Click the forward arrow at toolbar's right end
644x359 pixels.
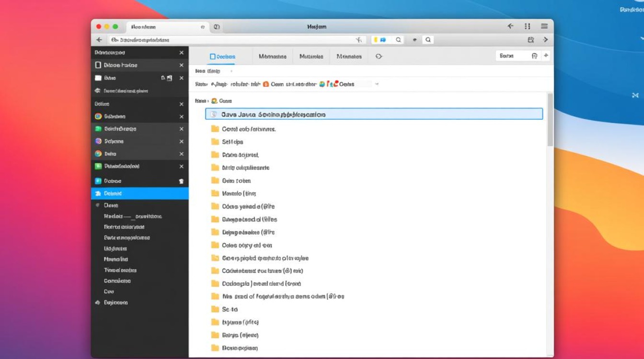tap(545, 40)
